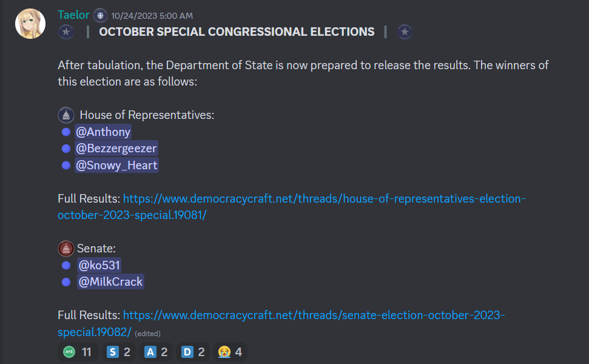Toggle the crying face reaction
The width and height of the screenshot is (589, 364).
(230, 352)
